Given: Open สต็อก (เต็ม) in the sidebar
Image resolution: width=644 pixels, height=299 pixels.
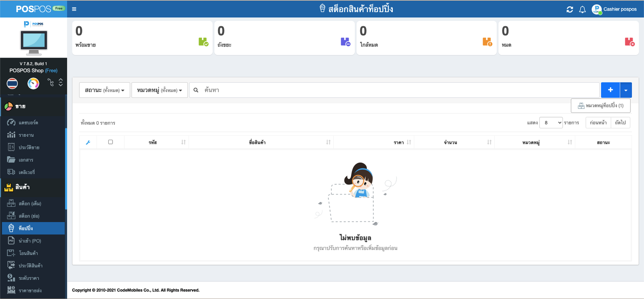Looking at the screenshot, I should pos(30,204).
